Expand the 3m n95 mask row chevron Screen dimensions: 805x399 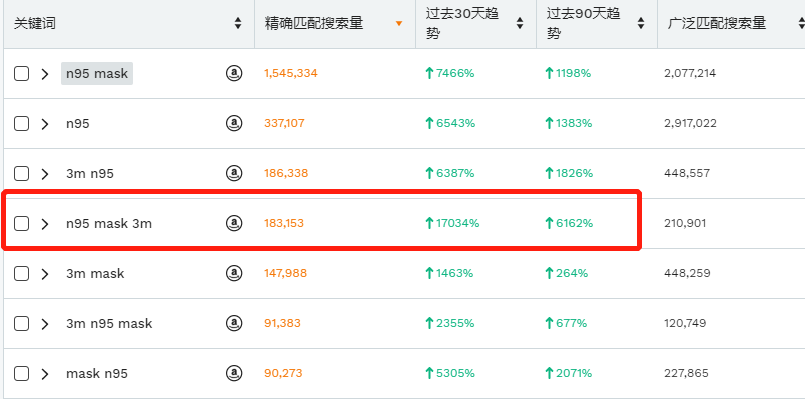click(x=45, y=324)
